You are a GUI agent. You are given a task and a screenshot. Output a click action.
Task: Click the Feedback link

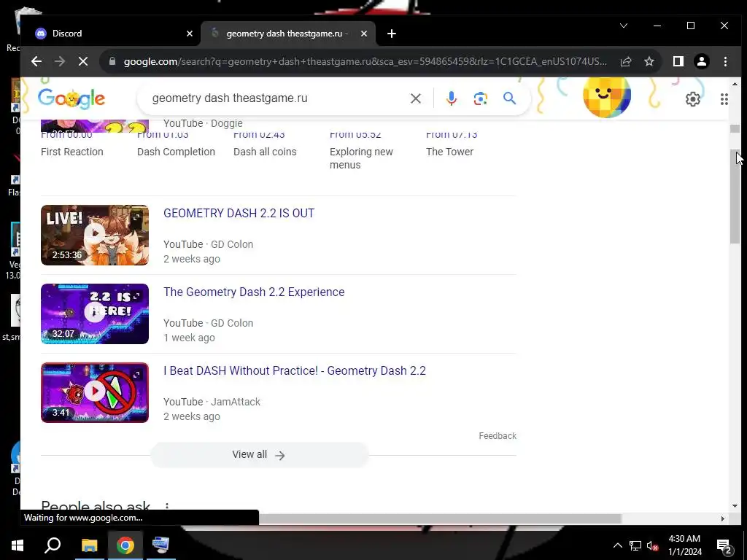tap(498, 436)
